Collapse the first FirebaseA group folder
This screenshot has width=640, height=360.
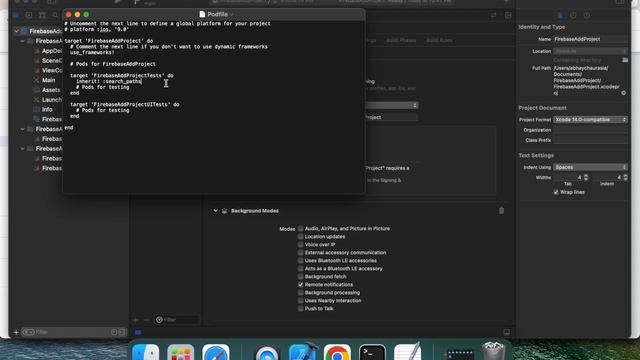pyautogui.click(x=22, y=41)
